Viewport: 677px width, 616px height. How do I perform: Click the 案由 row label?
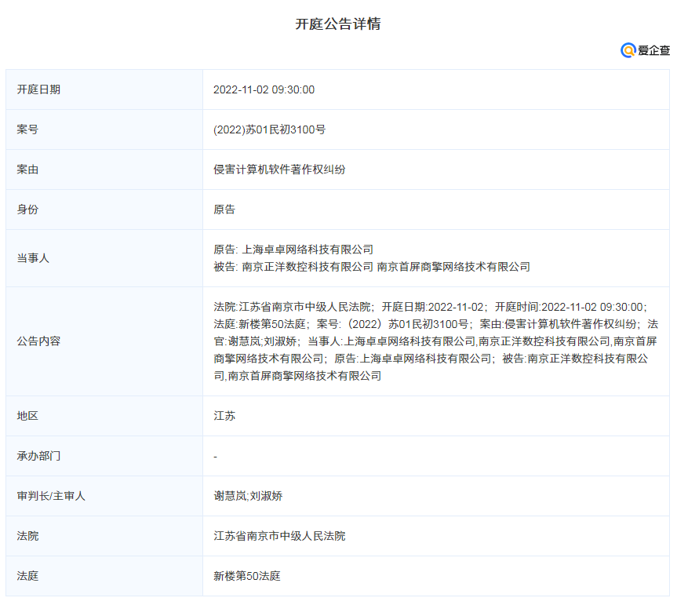point(27,169)
